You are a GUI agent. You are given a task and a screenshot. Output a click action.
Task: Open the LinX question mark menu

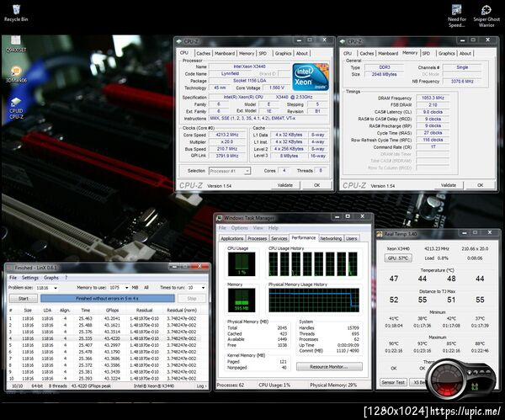66,278
